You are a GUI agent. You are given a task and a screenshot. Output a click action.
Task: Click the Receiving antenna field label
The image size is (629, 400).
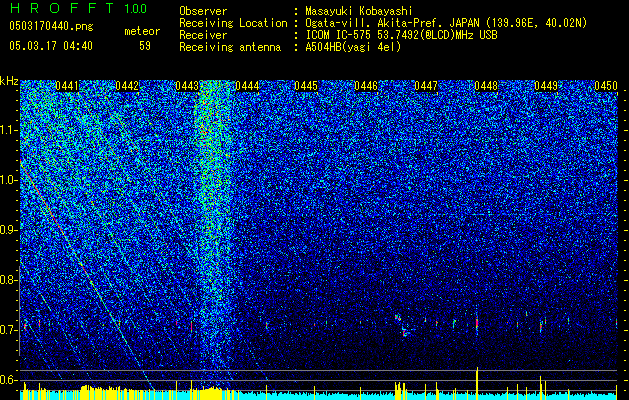pos(230,47)
